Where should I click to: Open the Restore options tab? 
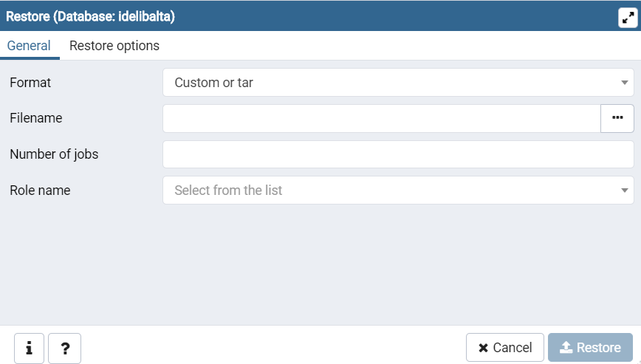coord(114,46)
